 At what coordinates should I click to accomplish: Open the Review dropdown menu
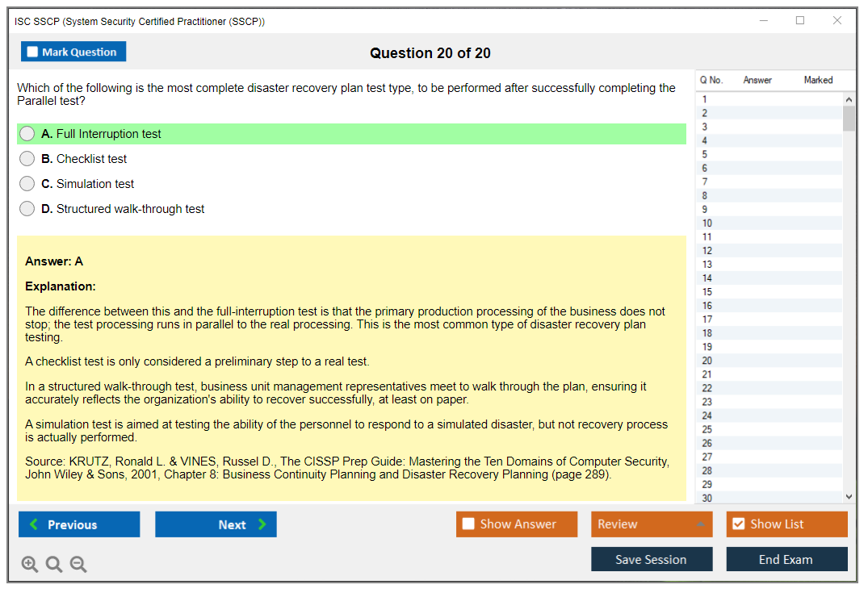coord(652,524)
